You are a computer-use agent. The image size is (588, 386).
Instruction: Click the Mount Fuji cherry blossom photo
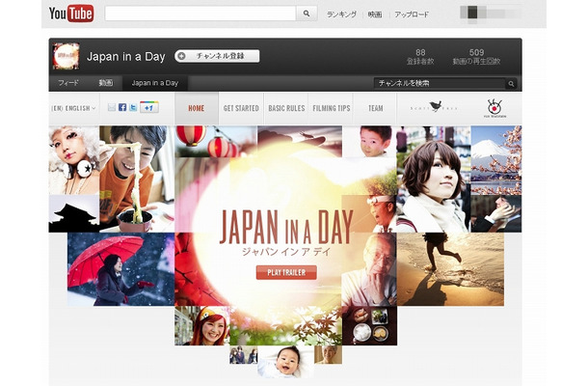(x=496, y=160)
